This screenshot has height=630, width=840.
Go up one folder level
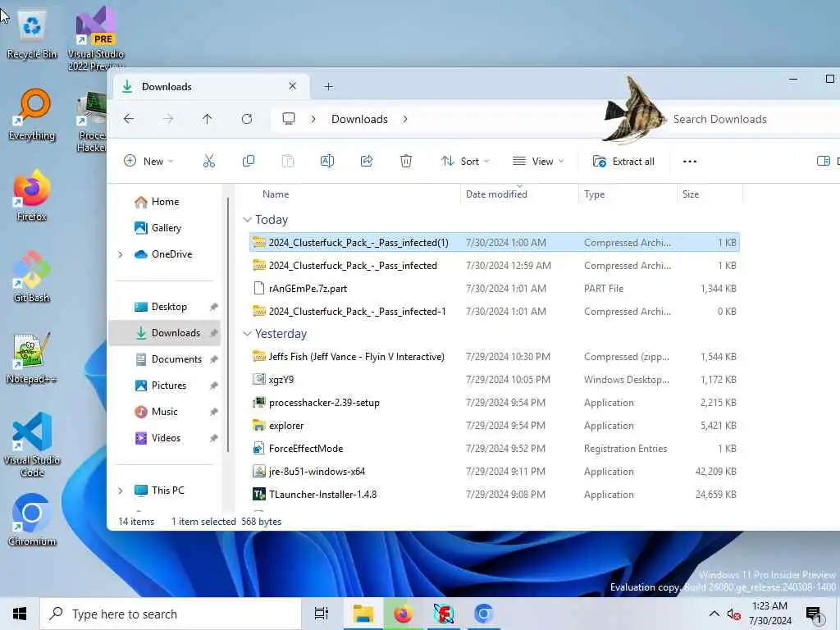pos(208,119)
